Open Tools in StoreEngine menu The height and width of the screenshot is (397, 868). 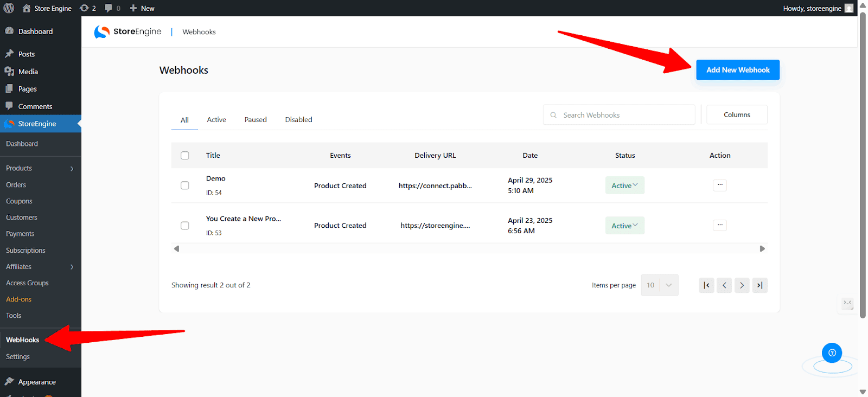point(14,316)
